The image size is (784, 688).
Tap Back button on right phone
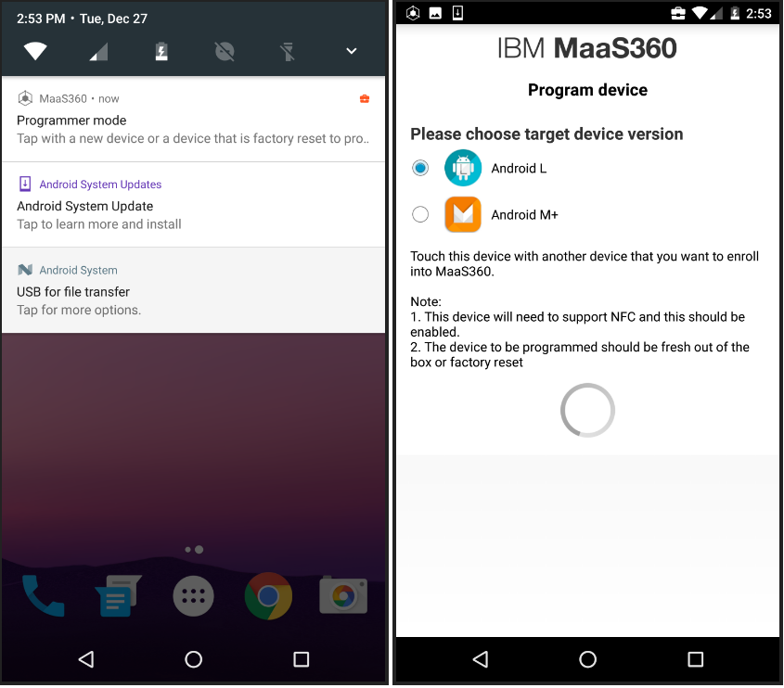pos(481,659)
